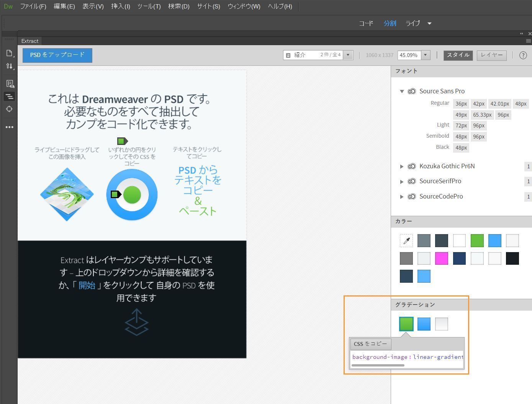532x404 pixels.
Task: Select the blue gradient swatch
Action: 424,324
